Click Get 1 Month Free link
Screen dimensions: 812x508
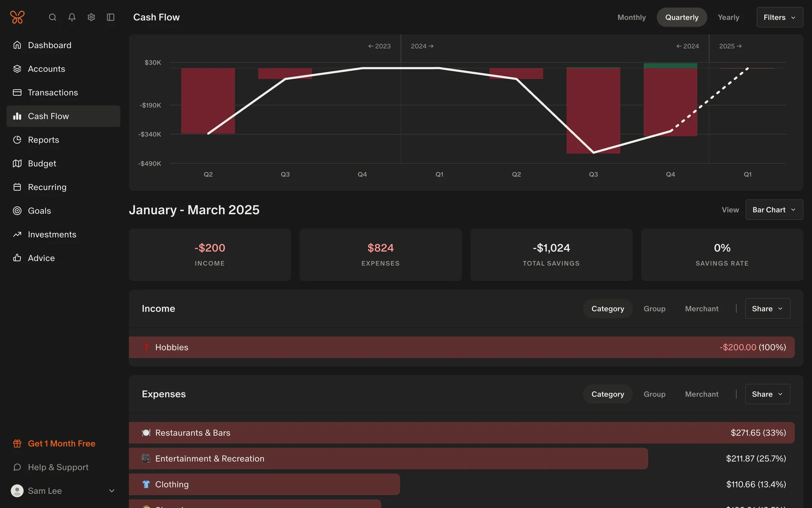point(61,444)
